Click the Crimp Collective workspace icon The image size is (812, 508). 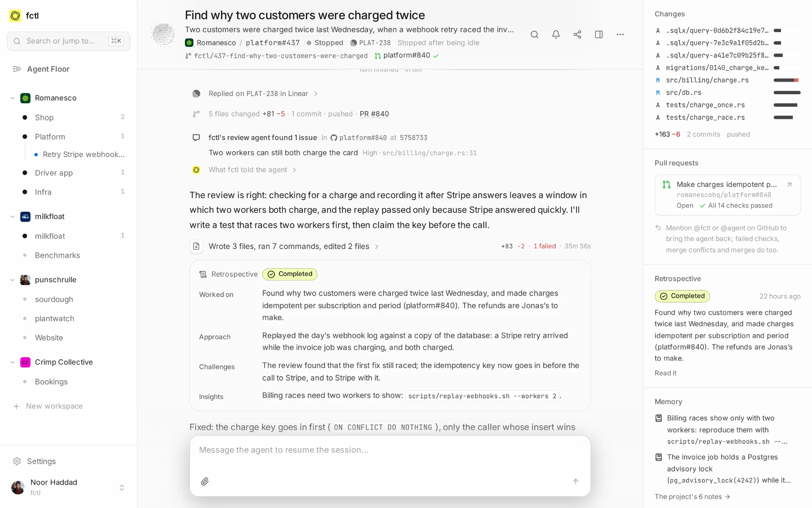coord(25,362)
